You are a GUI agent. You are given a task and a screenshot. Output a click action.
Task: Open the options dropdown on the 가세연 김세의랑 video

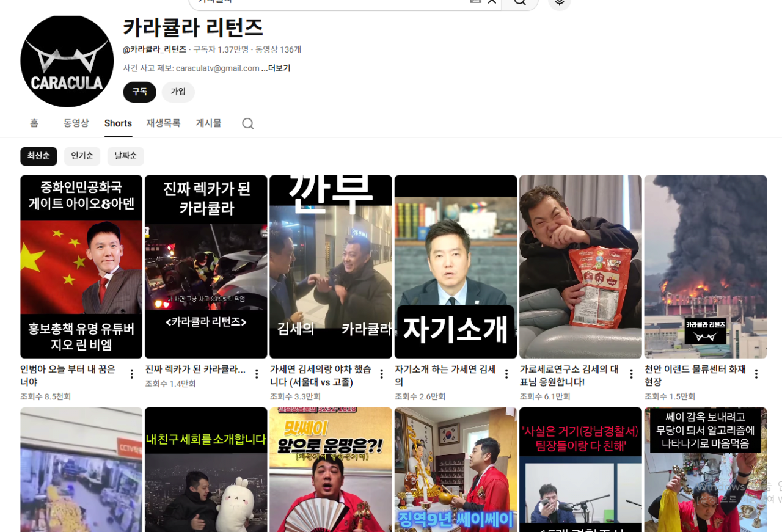(x=381, y=373)
